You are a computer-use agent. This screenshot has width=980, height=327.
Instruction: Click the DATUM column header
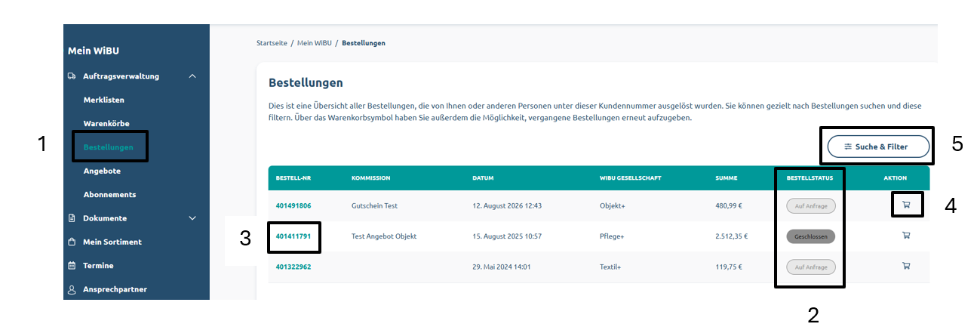[x=483, y=178]
